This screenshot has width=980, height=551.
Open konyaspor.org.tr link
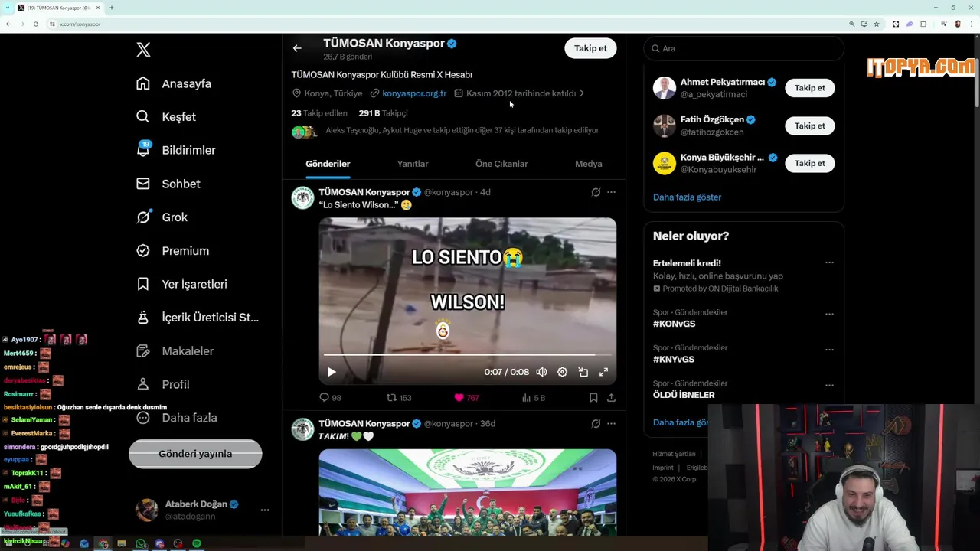pos(414,93)
